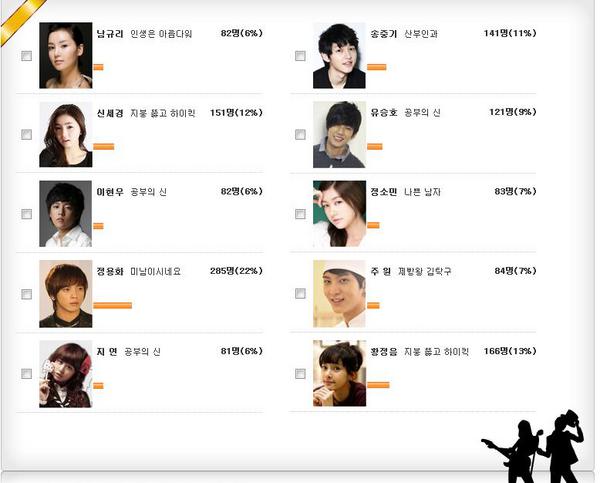600x483 pixels.
Task: Click the 신세경 name link
Action: 110,113
